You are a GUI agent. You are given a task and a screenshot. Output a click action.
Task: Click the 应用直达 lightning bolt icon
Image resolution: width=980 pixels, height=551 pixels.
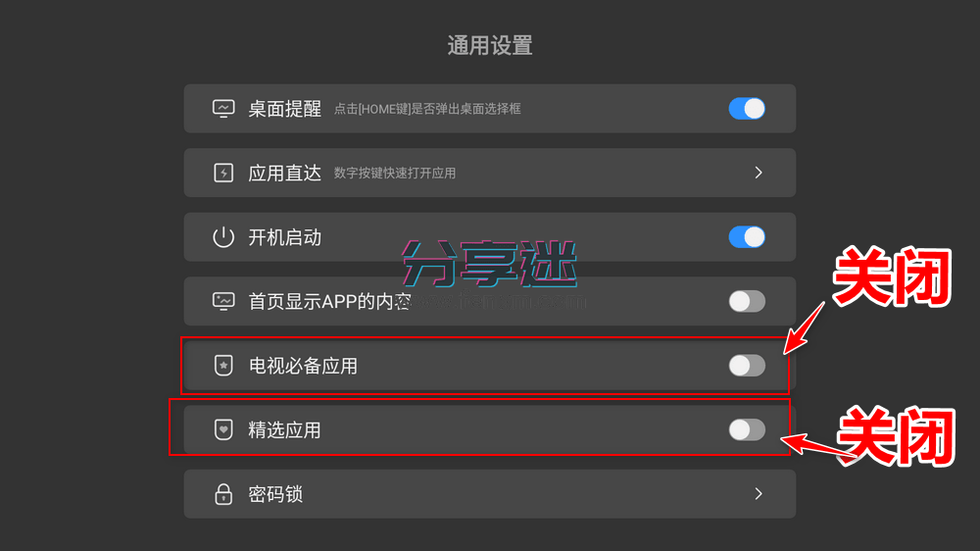pos(223,173)
